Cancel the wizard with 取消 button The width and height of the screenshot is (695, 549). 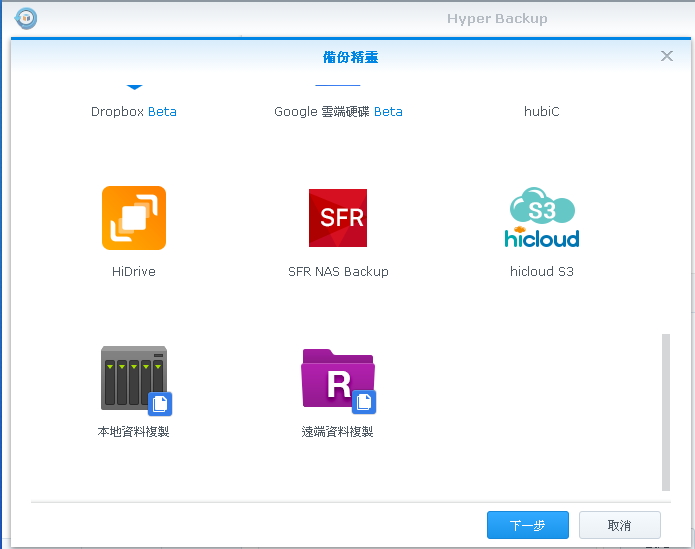[620, 525]
